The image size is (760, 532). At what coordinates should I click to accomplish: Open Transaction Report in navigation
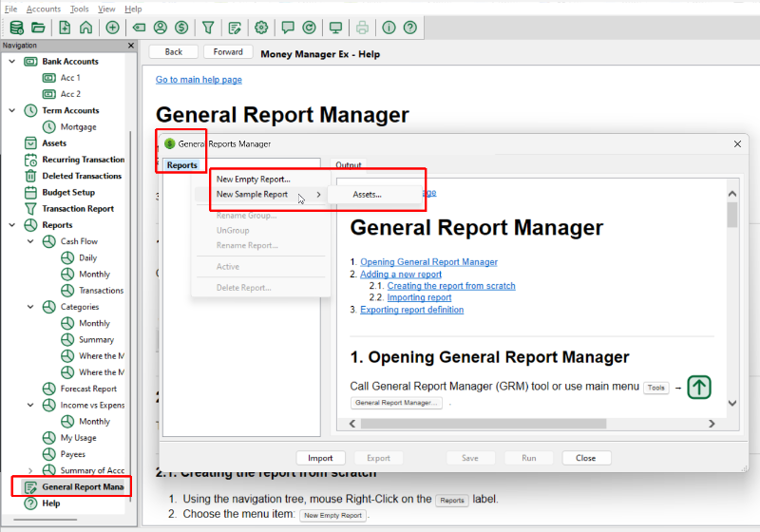(78, 209)
